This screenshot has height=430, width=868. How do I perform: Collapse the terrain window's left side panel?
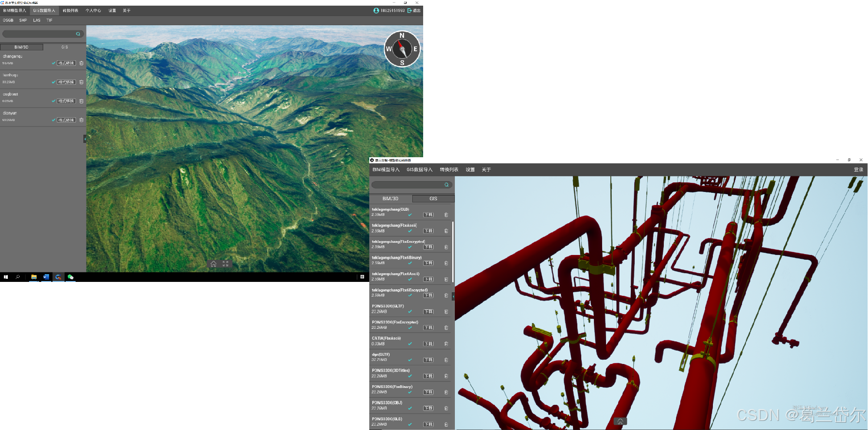click(x=85, y=139)
